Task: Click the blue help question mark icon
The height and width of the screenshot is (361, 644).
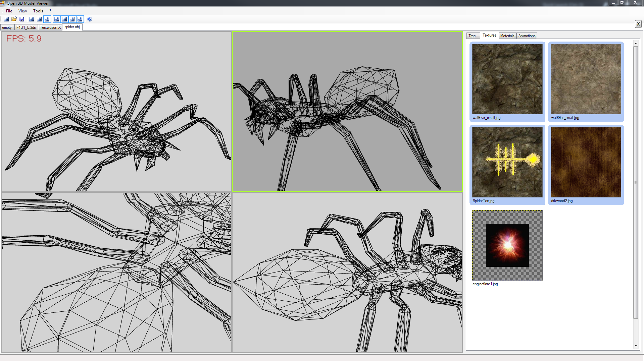Action: (90, 19)
